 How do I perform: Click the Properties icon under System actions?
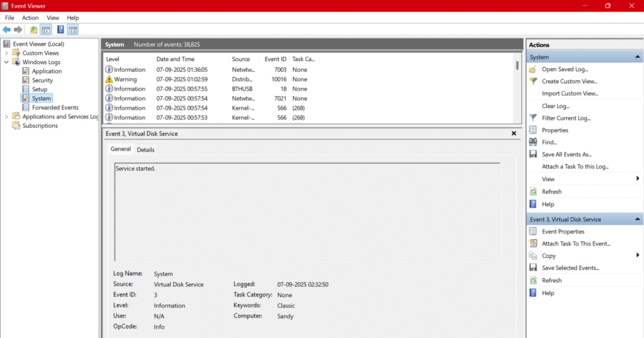[533, 130]
